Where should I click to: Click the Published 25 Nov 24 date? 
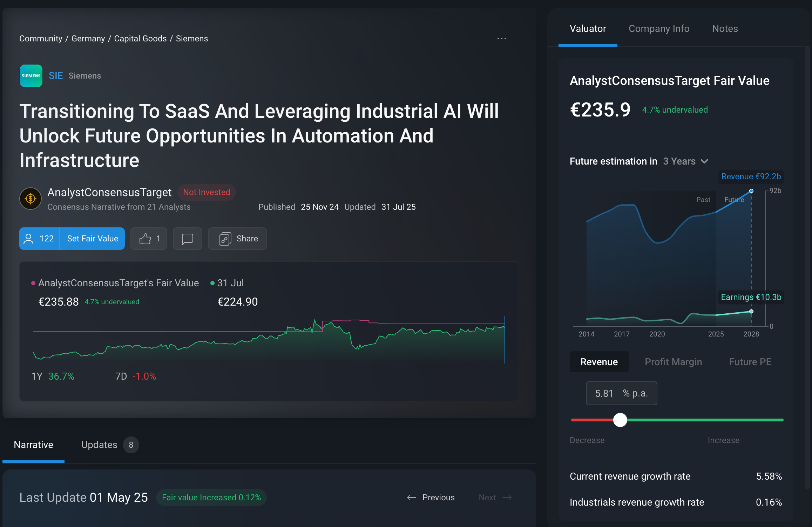click(320, 207)
